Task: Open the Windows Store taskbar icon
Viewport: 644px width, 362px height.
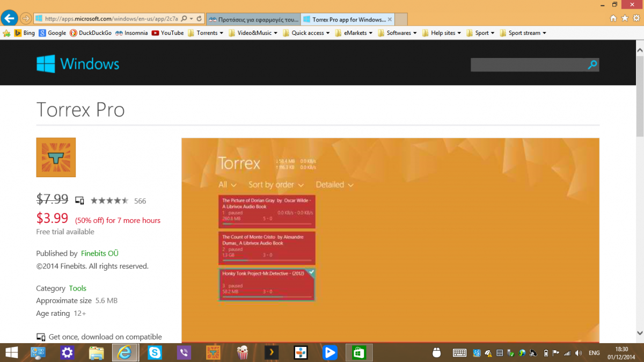Action: [x=358, y=352]
